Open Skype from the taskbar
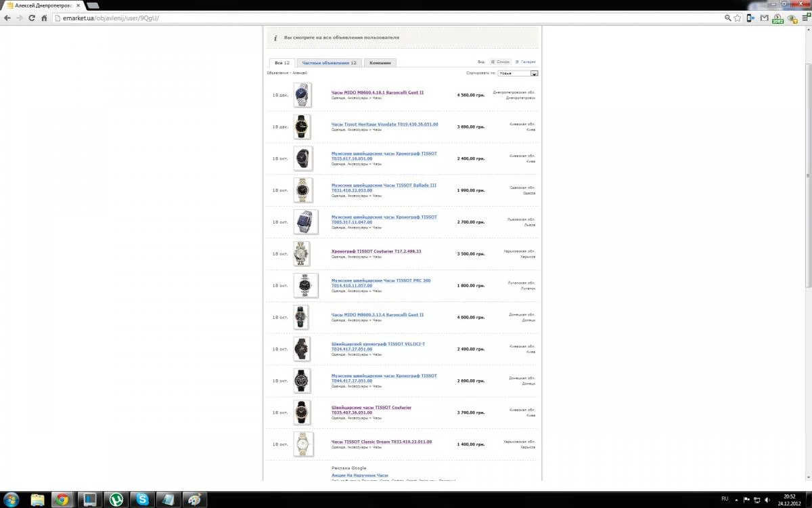Viewport: 812px width, 508px height. point(143,500)
